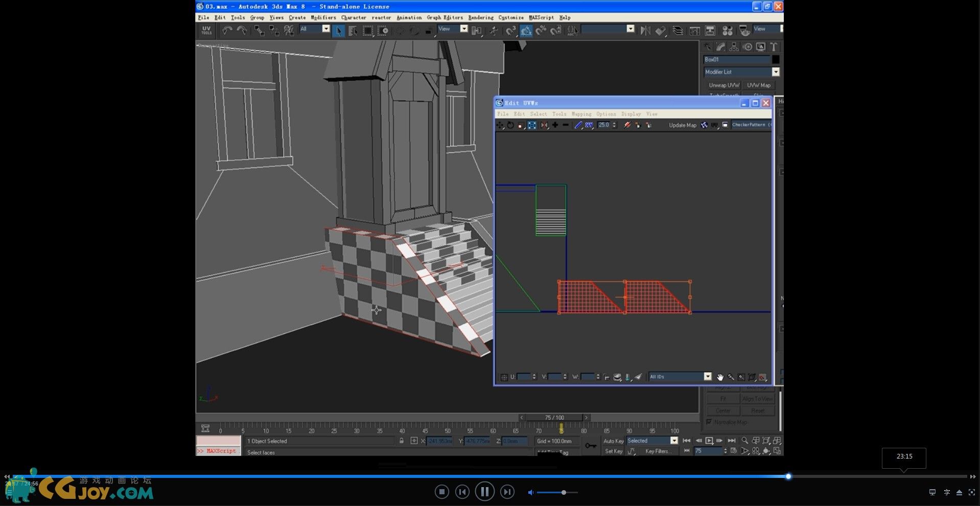Pause the video with the player pause button
This screenshot has width=980, height=506.
484,492
